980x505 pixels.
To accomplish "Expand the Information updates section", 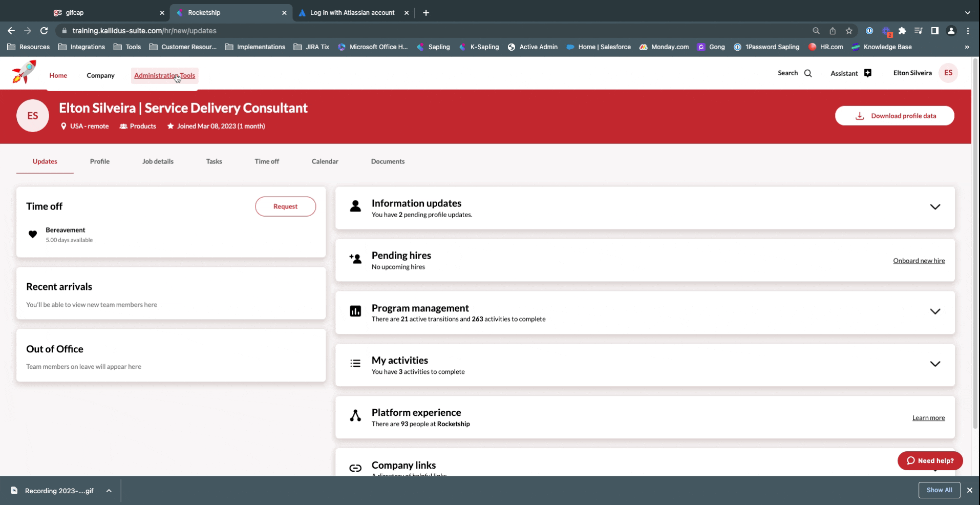I will click(x=935, y=207).
